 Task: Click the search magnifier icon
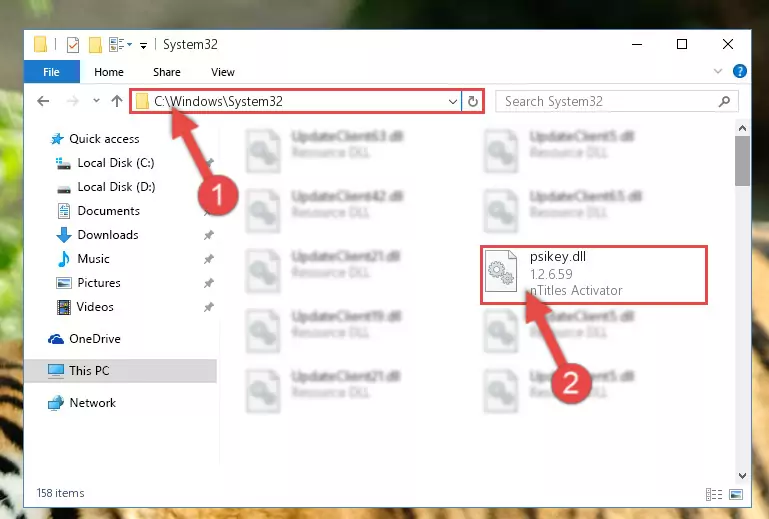click(x=724, y=102)
